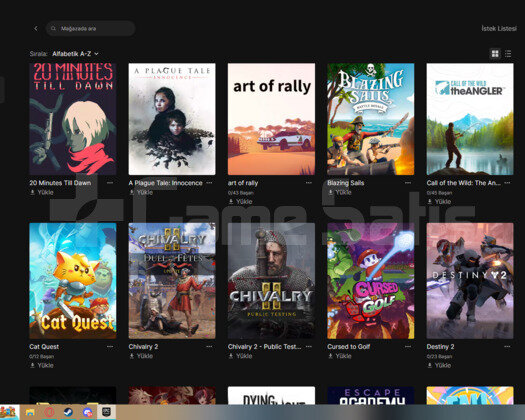Open Cursed to Golf cover art
Image resolution: width=525 pixels, height=420 pixels.
(371, 281)
